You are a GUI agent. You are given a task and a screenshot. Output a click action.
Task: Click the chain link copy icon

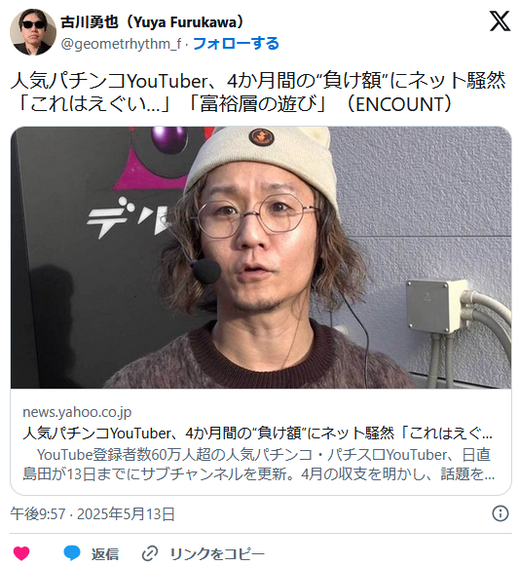click(x=150, y=553)
